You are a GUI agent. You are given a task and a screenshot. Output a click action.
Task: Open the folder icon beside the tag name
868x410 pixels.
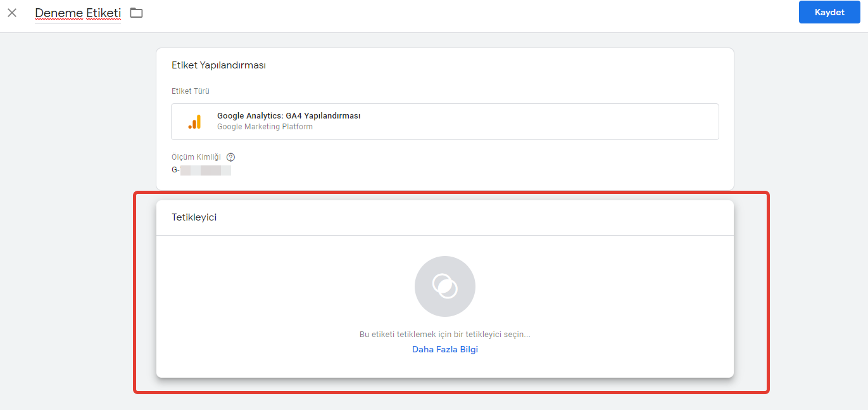point(136,13)
